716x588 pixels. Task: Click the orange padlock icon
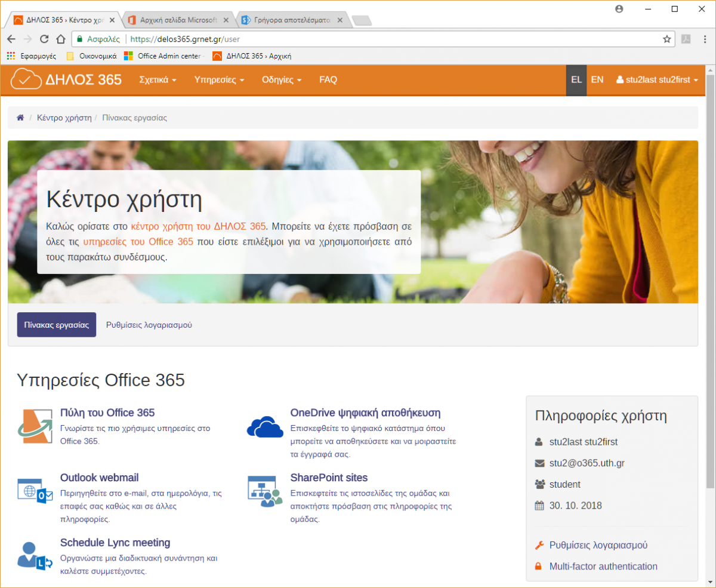pos(539,567)
